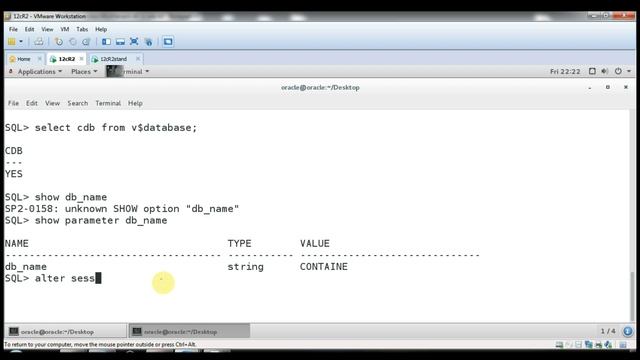Viewport: 640px width, 360px height.
Task: Open the VM menu
Action: click(x=64, y=29)
